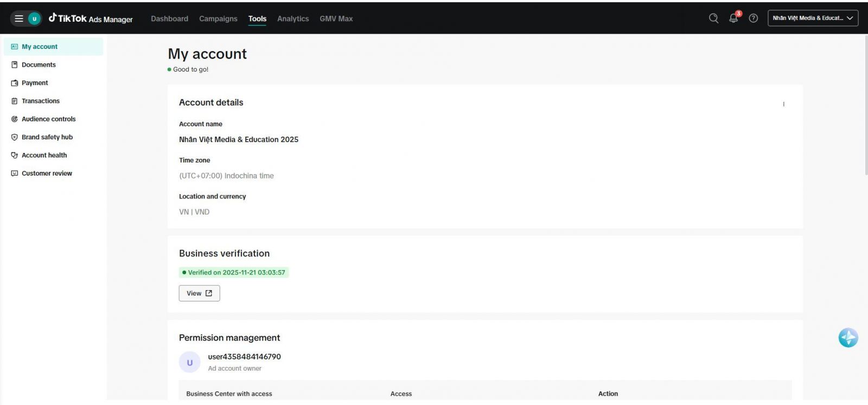868x405 pixels.
Task: Open notifications bell with red badge
Action: point(734,18)
